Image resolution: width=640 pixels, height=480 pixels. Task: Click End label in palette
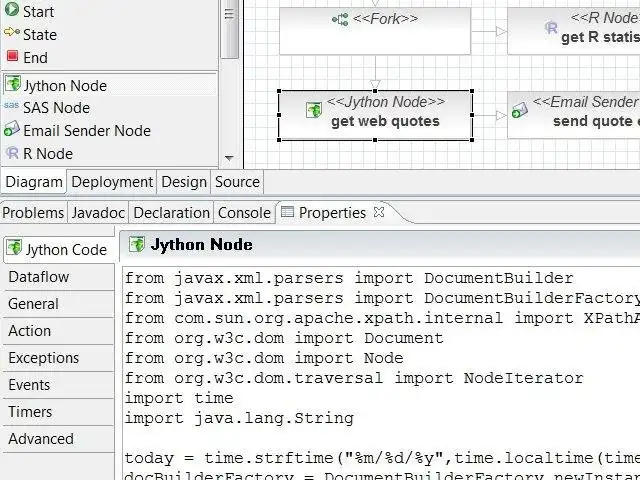tap(35, 58)
